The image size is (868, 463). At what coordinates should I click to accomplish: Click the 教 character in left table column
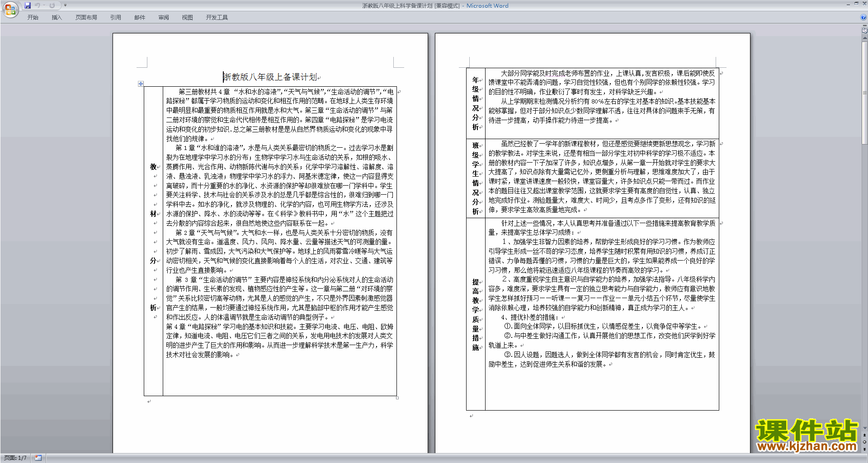[x=153, y=167]
